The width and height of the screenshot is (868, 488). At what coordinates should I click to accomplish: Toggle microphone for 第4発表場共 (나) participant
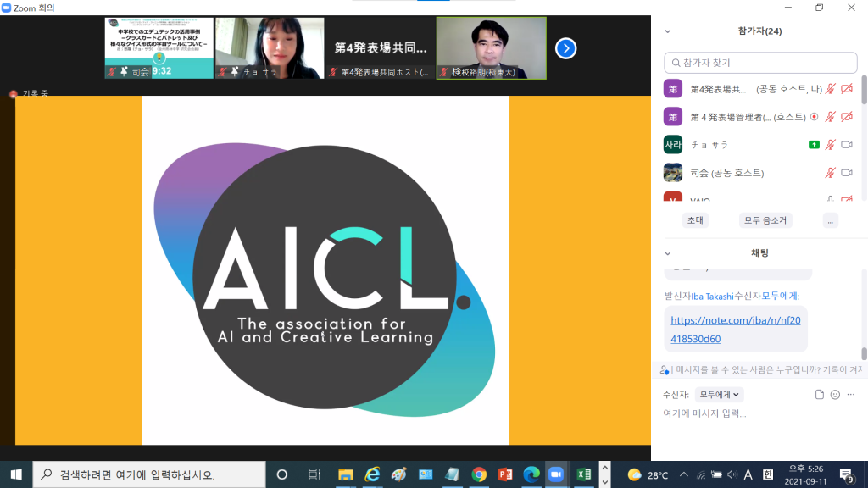point(830,88)
